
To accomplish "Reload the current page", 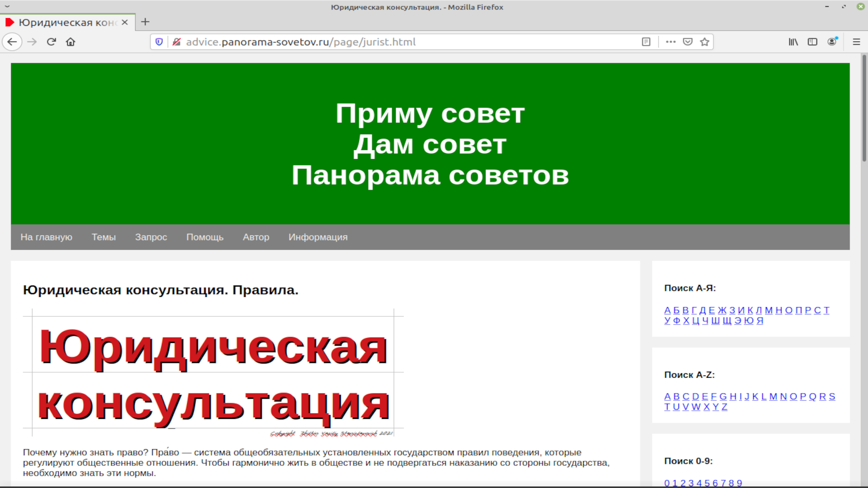I will tap(51, 42).
